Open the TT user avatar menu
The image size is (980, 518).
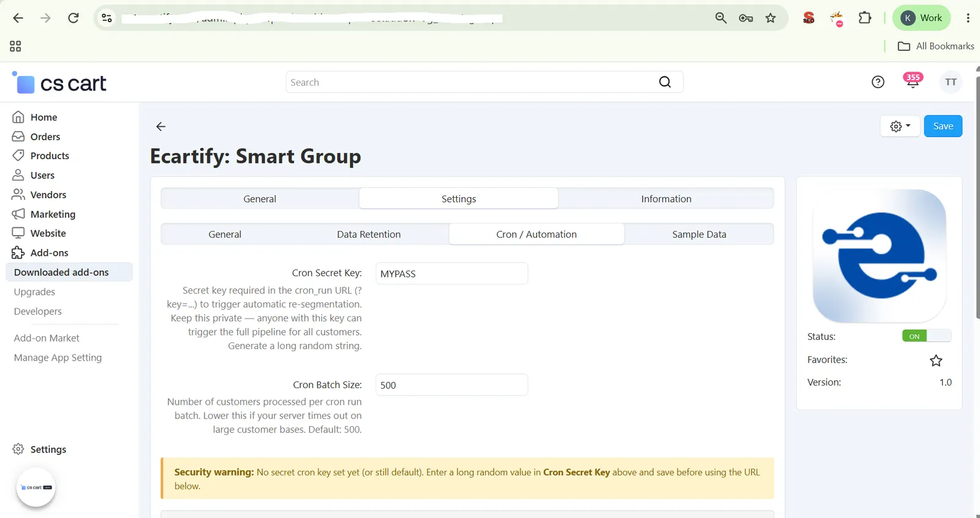click(951, 82)
